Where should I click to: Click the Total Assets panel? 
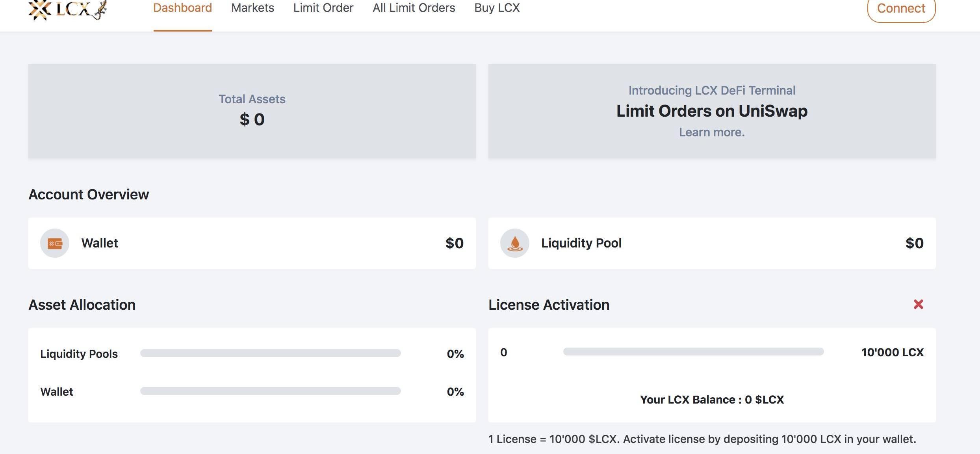[252, 111]
